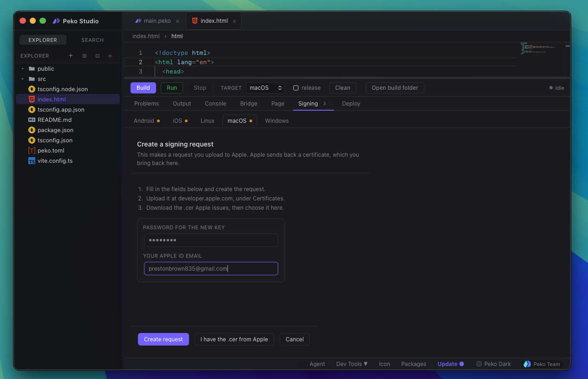The image size is (588, 379).
Task: Close the index.html editor tab
Action: tap(235, 21)
